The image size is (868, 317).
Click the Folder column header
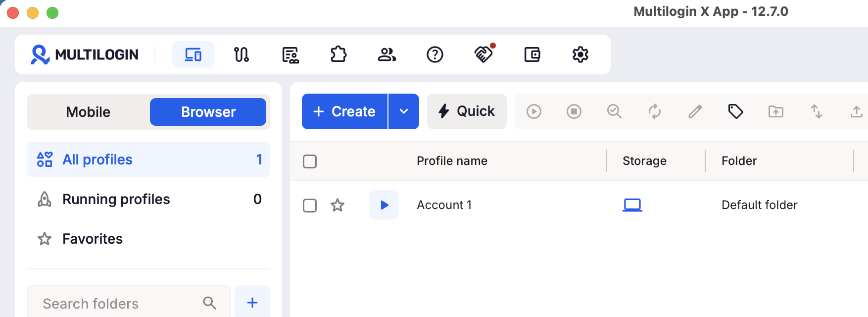point(739,161)
